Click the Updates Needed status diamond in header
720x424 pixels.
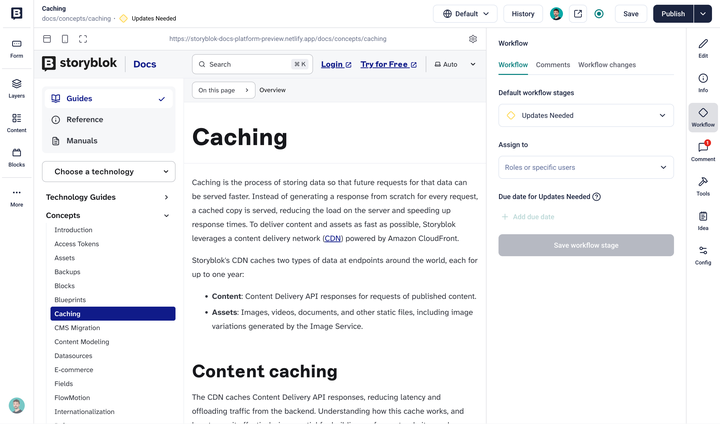point(124,18)
